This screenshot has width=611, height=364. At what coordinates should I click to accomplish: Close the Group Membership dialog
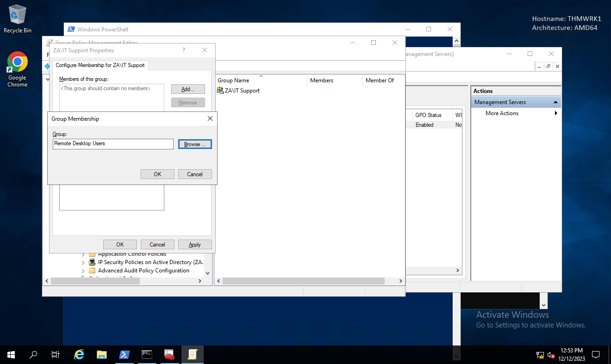click(x=210, y=119)
